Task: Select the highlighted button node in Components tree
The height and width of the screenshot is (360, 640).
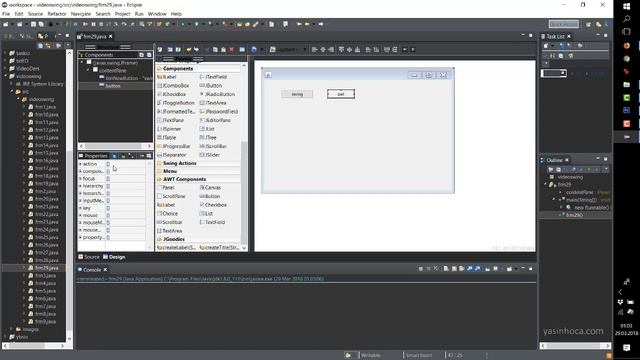Action: coord(113,86)
